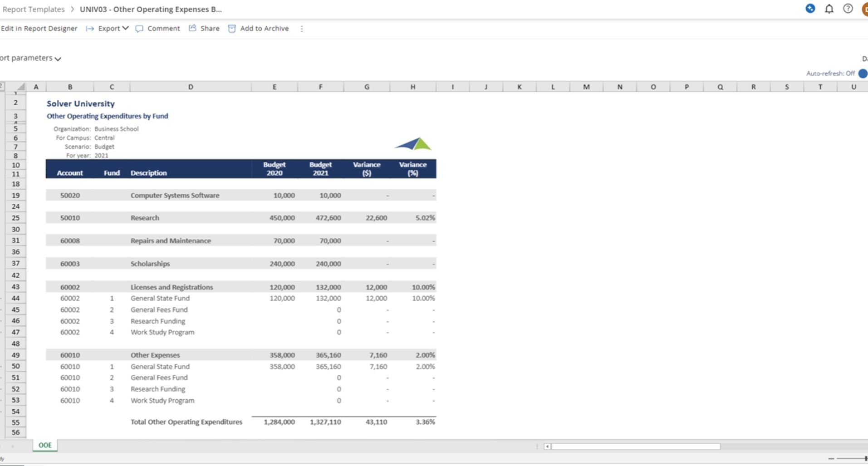Click the horizontal scrollbar left arrow

point(548,446)
